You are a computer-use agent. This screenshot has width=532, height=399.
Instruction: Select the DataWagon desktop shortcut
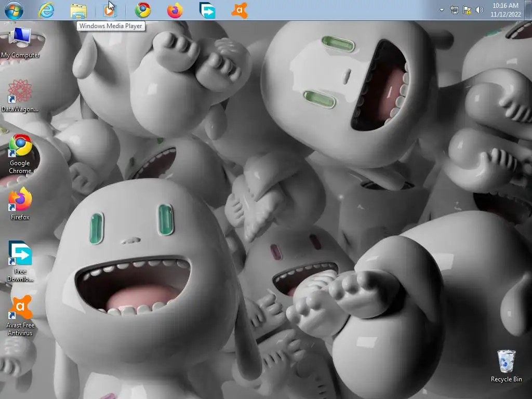(x=20, y=96)
